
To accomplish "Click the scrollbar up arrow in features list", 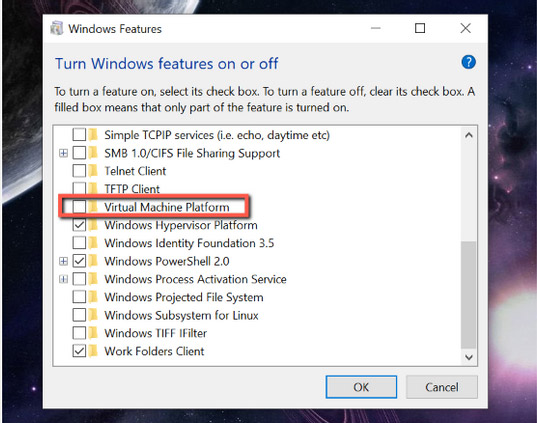I will (x=469, y=135).
